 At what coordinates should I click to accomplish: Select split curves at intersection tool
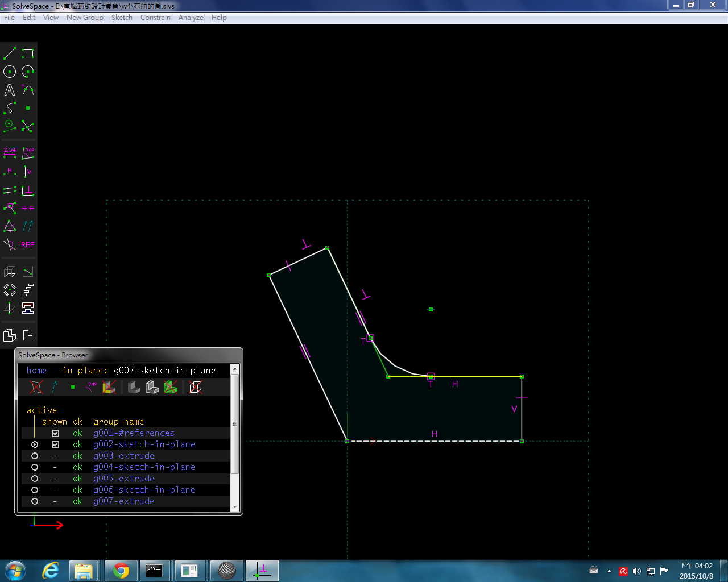pyautogui.click(x=28, y=126)
